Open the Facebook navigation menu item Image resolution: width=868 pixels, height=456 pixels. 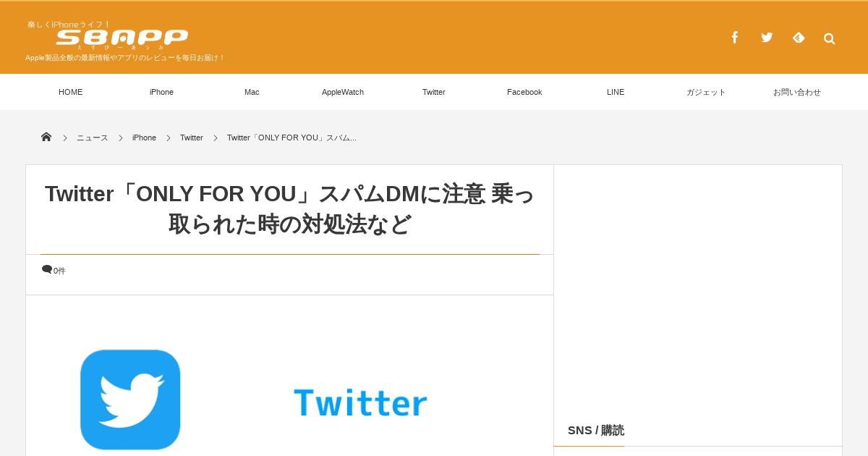tap(524, 92)
